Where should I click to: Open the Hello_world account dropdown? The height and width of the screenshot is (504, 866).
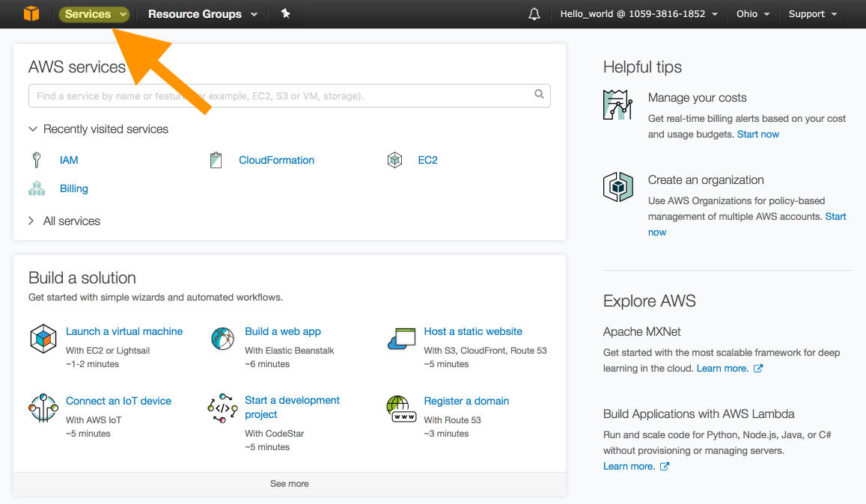(639, 13)
